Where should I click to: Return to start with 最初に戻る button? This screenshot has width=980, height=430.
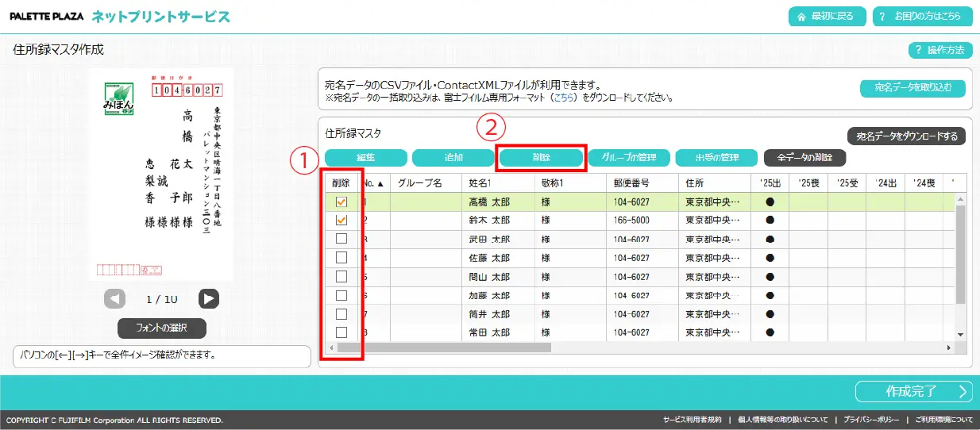(827, 17)
